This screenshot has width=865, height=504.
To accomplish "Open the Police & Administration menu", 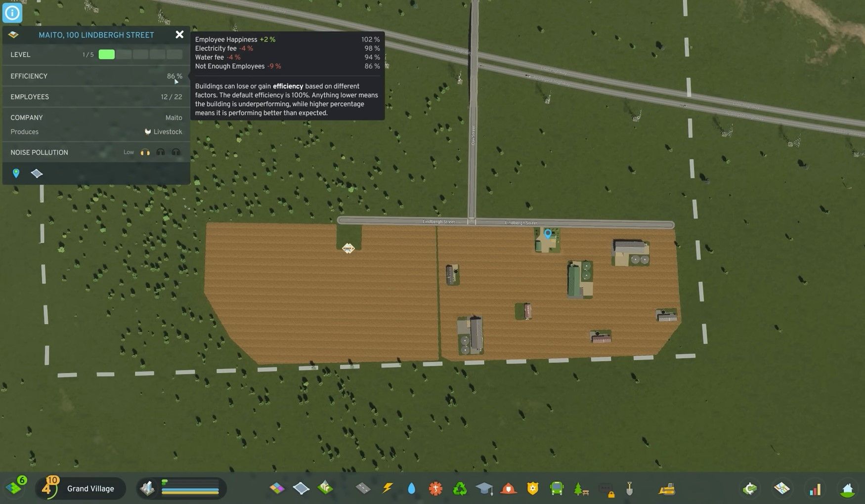I will coord(532,489).
